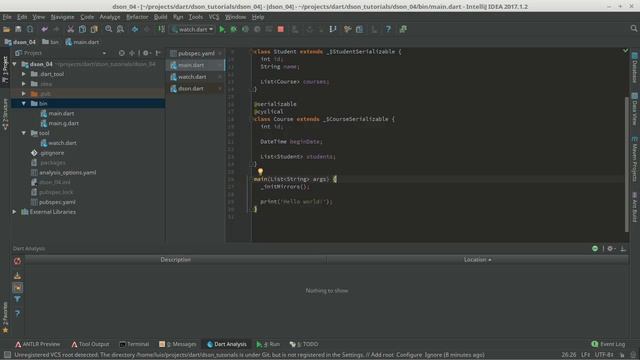This screenshot has width=640, height=360.
Task: Toggle group by severity in Dart Analysis
Action: [17, 288]
